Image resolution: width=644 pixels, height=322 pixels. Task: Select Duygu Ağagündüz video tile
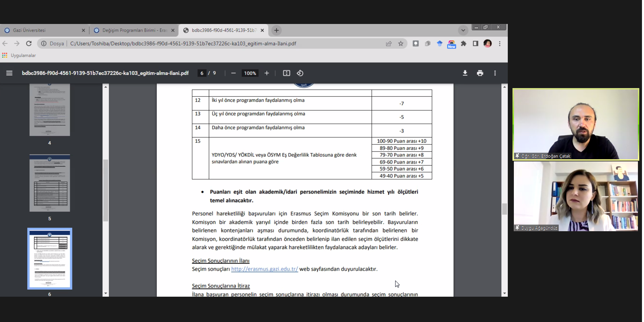tap(576, 196)
